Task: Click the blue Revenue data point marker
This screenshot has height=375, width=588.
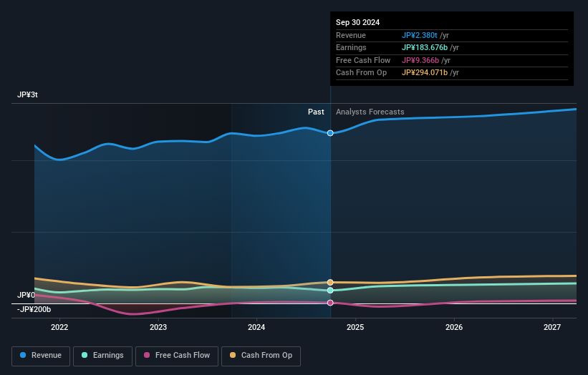Action: pos(330,133)
